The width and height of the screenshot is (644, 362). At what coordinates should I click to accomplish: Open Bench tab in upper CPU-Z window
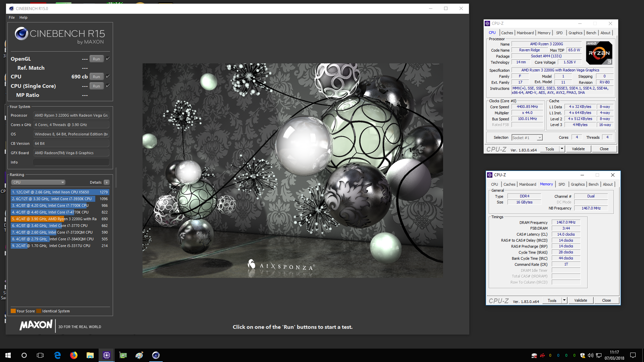pyautogui.click(x=591, y=33)
